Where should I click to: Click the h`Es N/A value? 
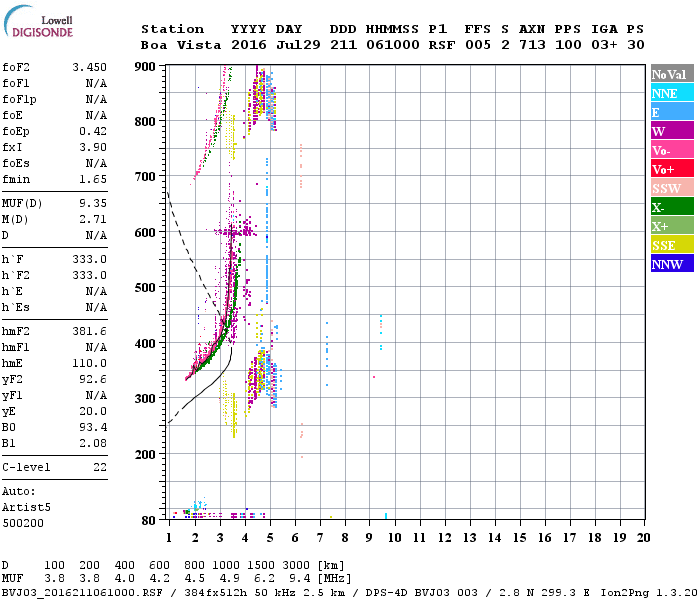tap(96, 308)
